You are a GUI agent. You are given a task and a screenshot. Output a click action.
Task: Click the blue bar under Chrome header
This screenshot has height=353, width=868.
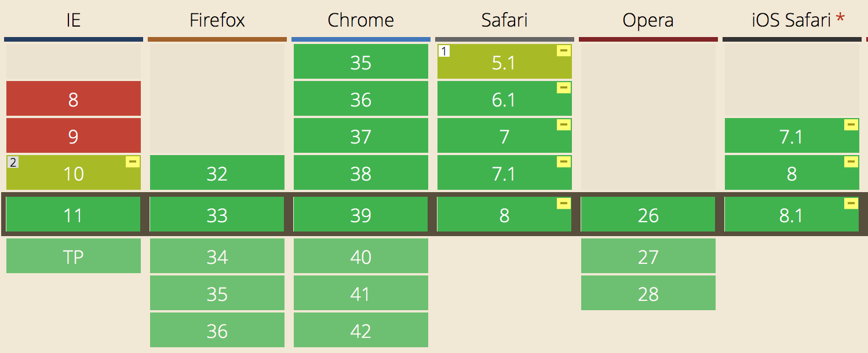[x=360, y=39]
